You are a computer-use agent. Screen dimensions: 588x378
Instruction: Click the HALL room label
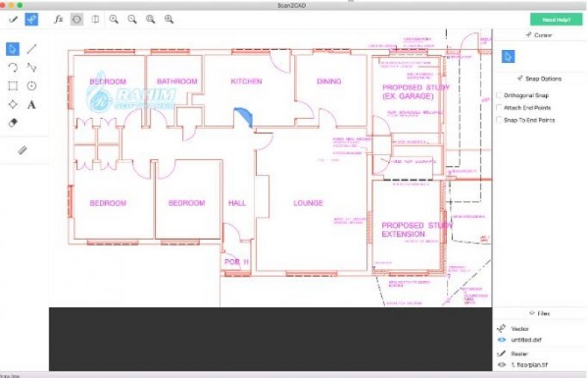pos(237,203)
